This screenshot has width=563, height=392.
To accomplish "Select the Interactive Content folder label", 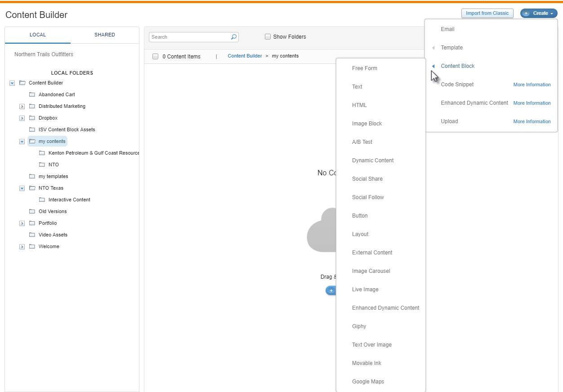I will tap(69, 200).
